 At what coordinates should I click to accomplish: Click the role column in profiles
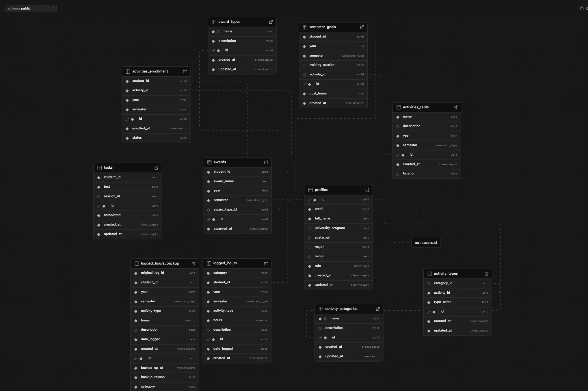pos(318,266)
